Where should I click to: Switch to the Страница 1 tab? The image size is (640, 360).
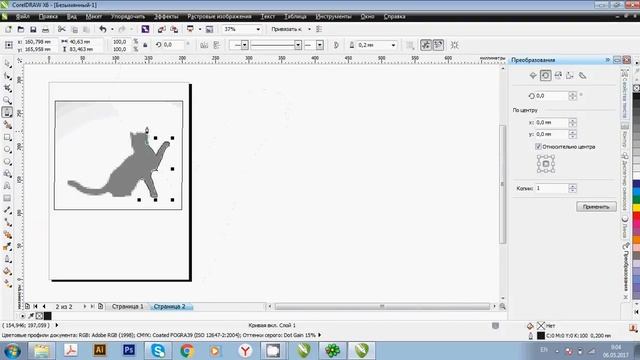128,307
